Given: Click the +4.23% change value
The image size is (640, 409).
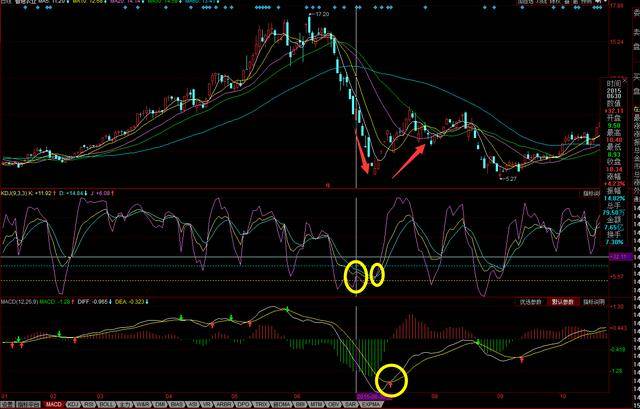Looking at the screenshot, I should click(615, 184).
